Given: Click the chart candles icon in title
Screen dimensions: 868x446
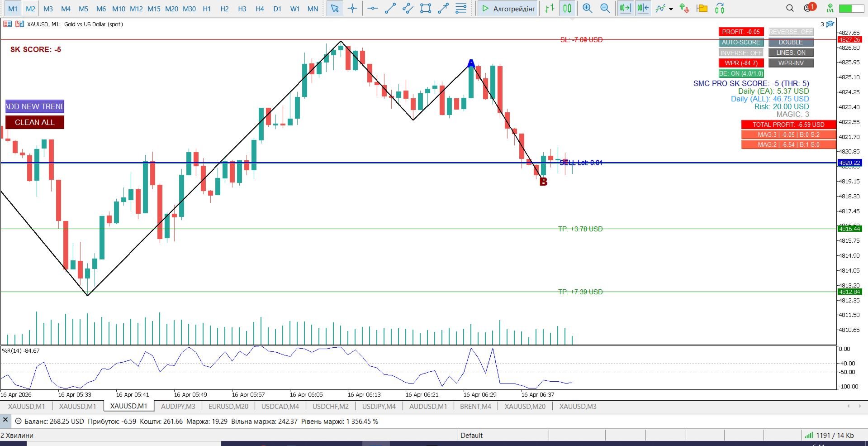Looking at the screenshot, I should 19,24.
